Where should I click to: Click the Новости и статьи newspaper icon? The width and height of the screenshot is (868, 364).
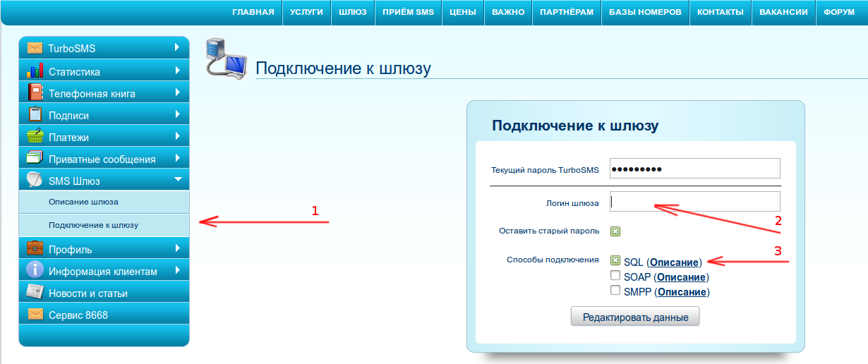click(x=35, y=292)
